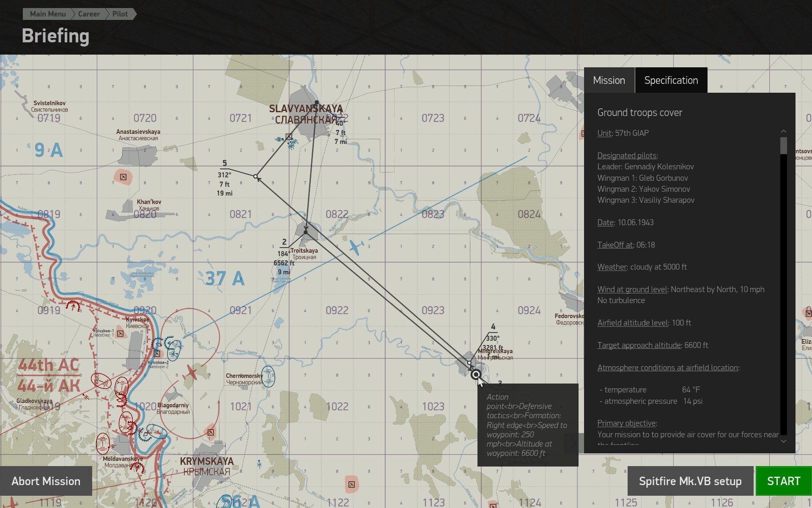This screenshot has height=508, width=812.
Task: Click the TakeOff at: 06:18 line
Action: 626,245
